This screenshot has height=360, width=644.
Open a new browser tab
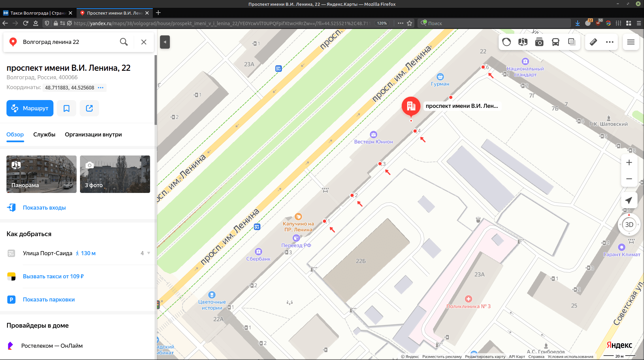point(158,13)
